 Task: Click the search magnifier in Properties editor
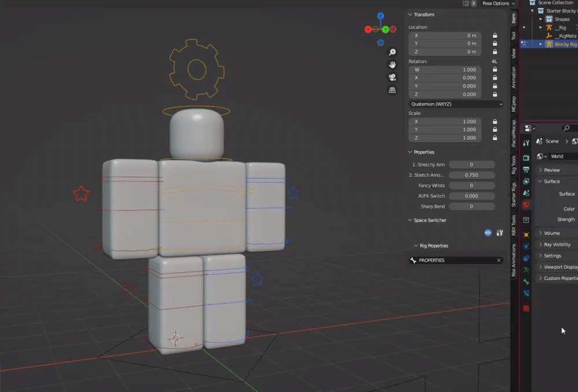(566, 128)
